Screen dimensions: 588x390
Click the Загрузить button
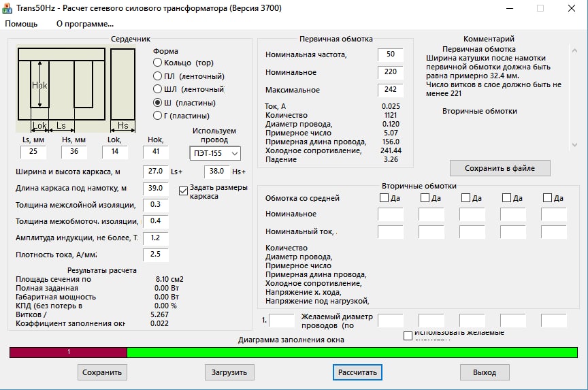[229, 372]
